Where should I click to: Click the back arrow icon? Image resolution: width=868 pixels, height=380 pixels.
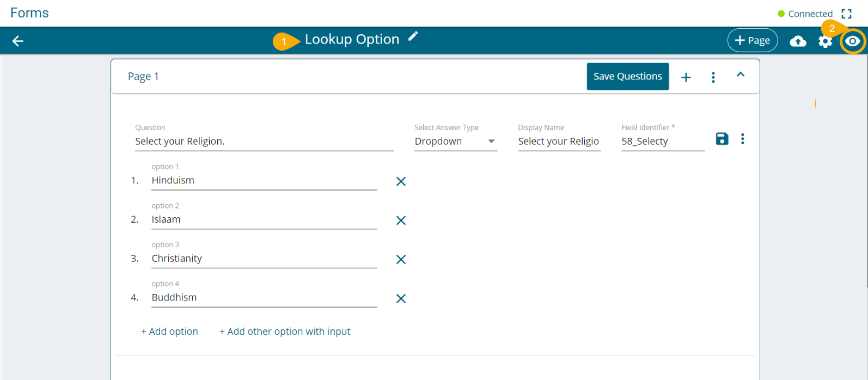[18, 41]
